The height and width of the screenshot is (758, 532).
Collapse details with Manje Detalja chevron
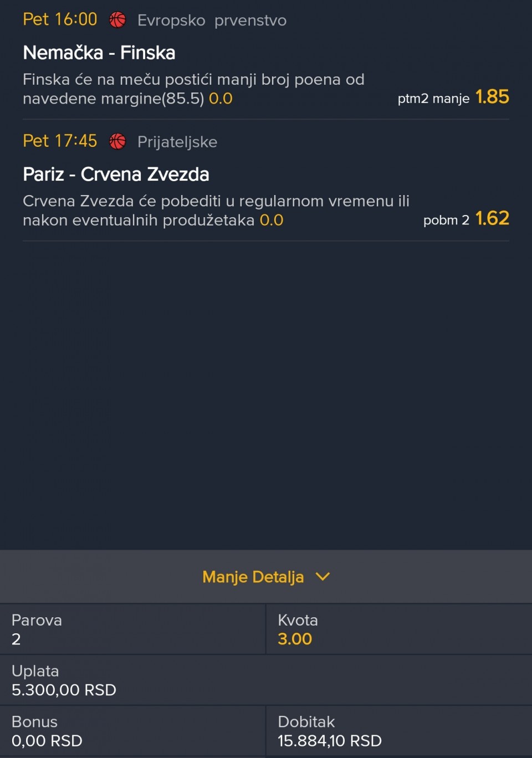click(x=323, y=577)
